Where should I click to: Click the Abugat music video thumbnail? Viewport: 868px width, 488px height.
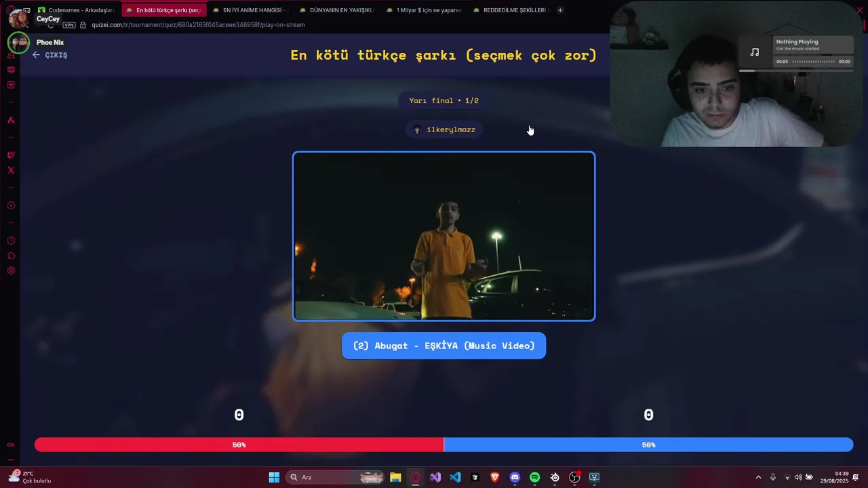click(x=444, y=236)
